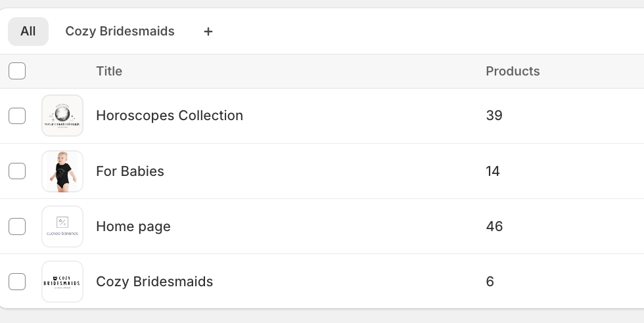The image size is (644, 323).
Task: Open Cozy Bridesmaids collection title in list
Action: (154, 282)
